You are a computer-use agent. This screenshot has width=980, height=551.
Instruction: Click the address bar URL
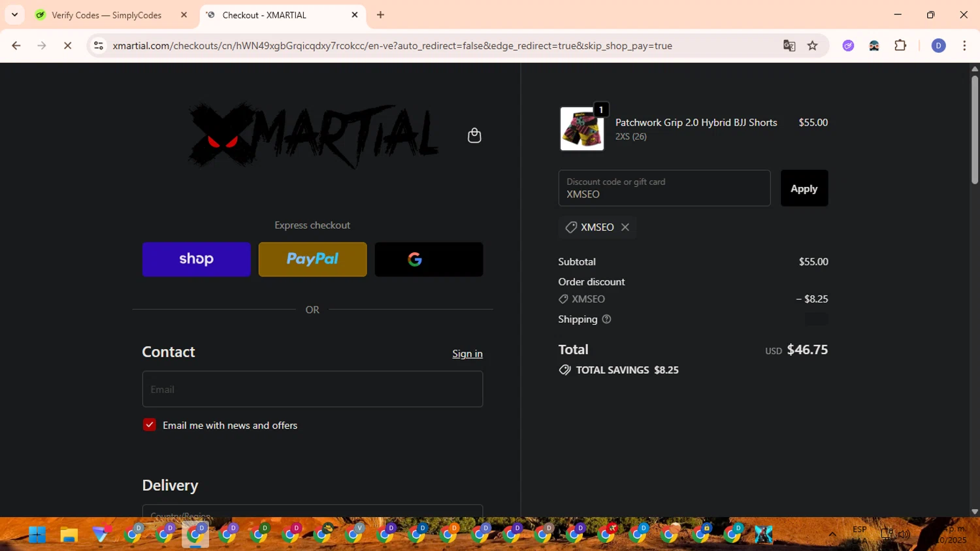pyautogui.click(x=392, y=46)
